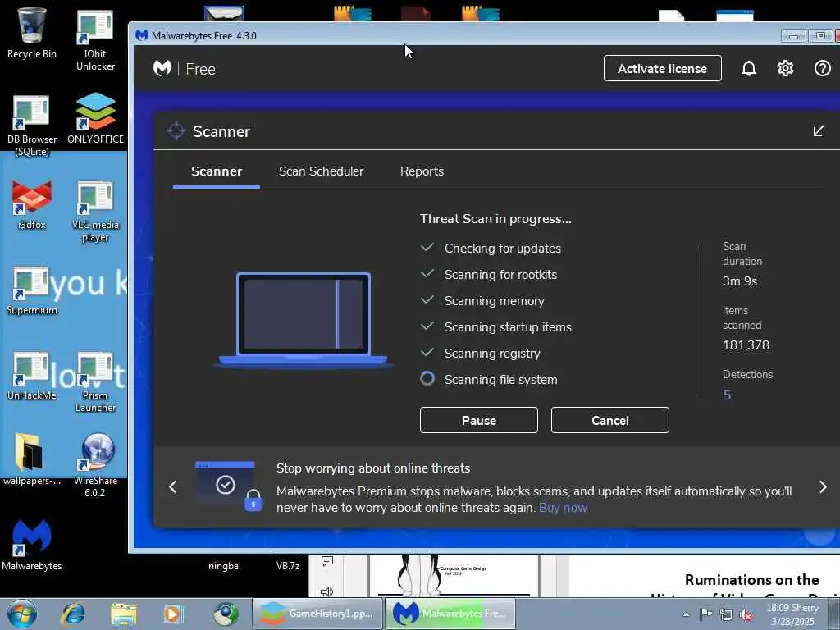Click the "Malwarebytes Free 4.3.0" title text

pos(203,36)
